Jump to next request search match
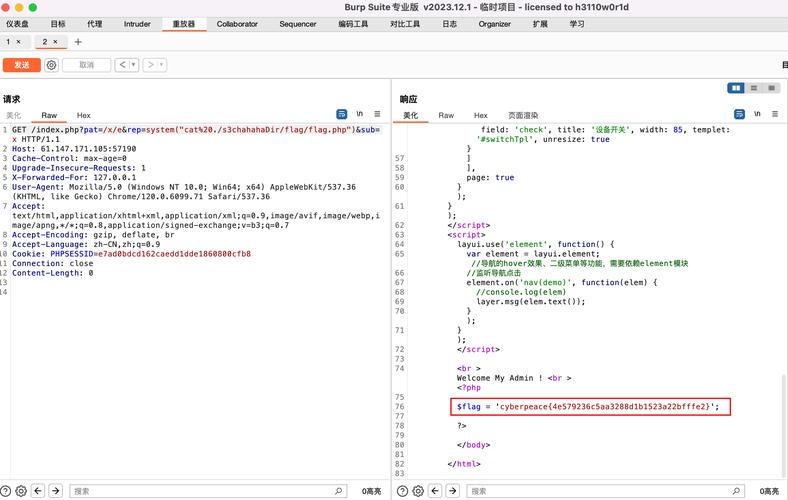788x500 pixels. tap(56, 491)
